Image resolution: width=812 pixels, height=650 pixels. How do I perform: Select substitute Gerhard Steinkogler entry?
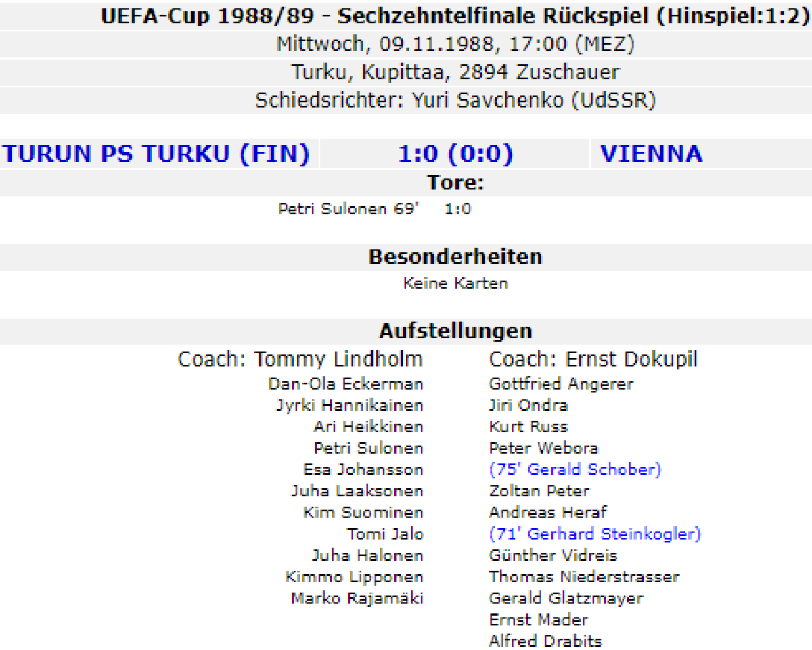594,534
